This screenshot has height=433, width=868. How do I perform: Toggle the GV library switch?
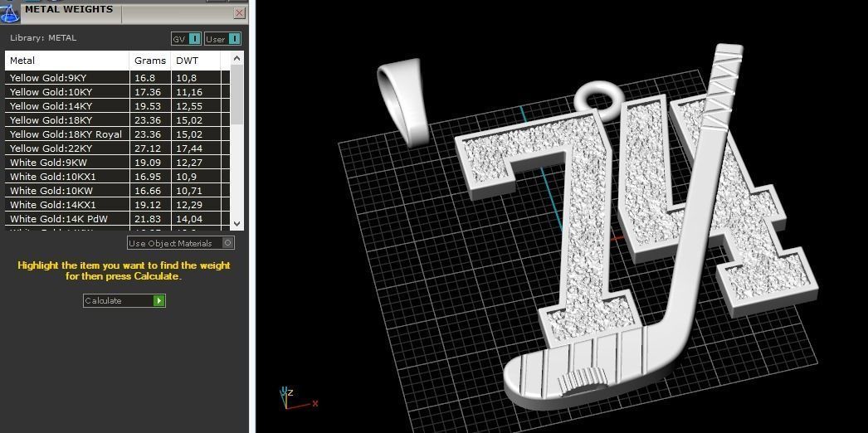[186, 39]
